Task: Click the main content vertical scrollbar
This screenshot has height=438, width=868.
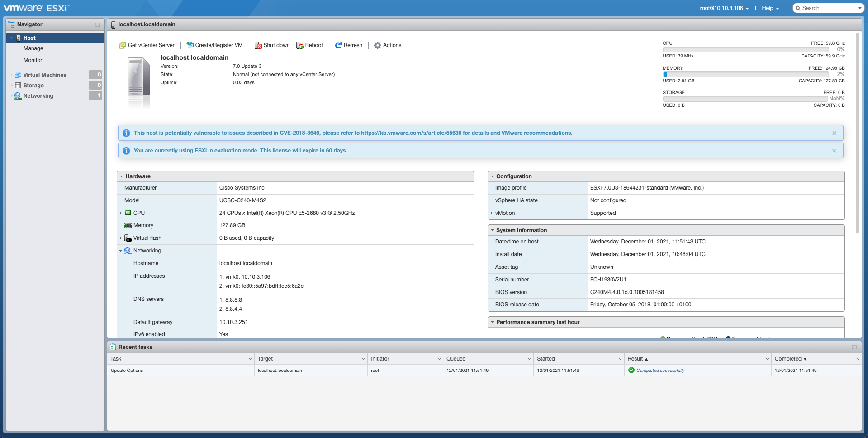Action: pyautogui.click(x=857, y=133)
